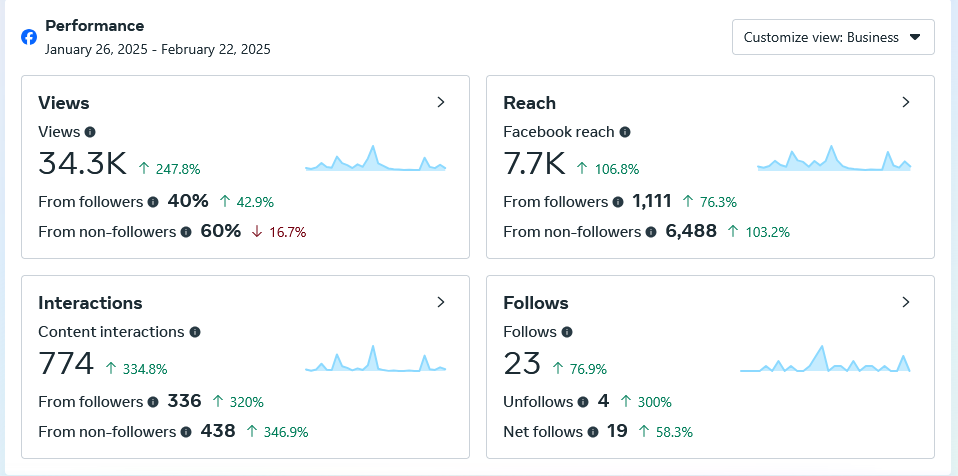Expand the Views card with its chevron
Image resolution: width=958 pixels, height=476 pixels.
[441, 103]
